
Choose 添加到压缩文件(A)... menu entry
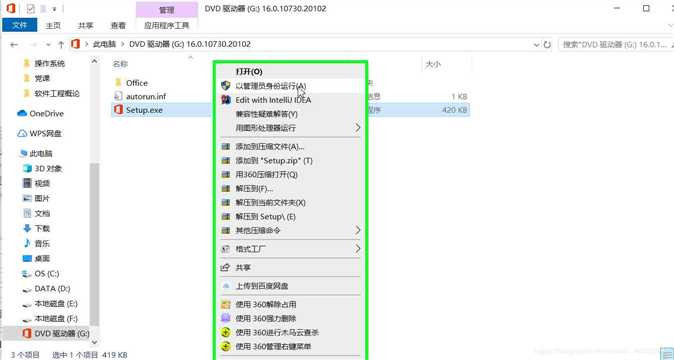(x=290, y=147)
